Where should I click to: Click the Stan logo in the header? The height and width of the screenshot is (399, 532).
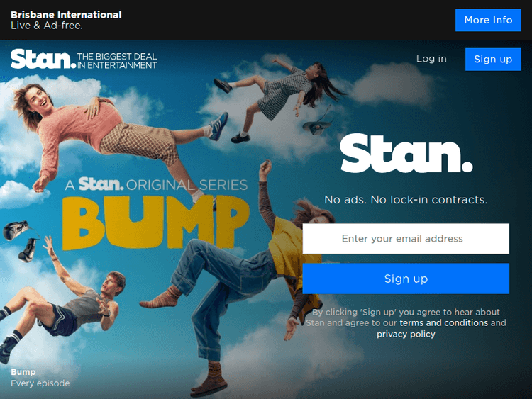42,59
